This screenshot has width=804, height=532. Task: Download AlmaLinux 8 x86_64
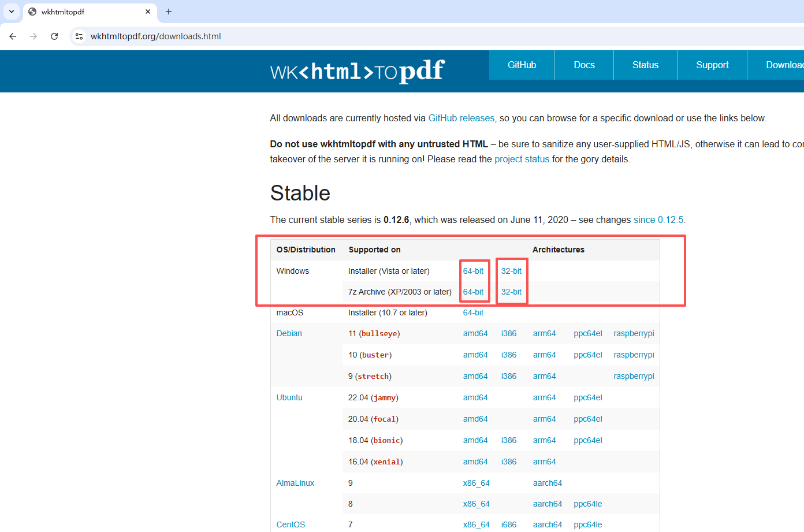tap(476, 504)
